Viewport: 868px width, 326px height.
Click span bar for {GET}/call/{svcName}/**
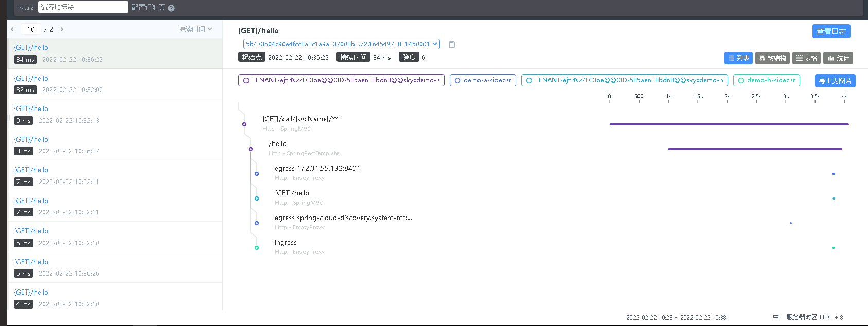729,124
